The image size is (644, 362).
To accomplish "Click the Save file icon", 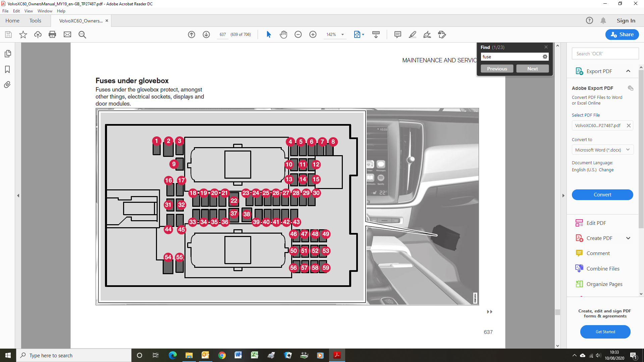I will coord(8,35).
